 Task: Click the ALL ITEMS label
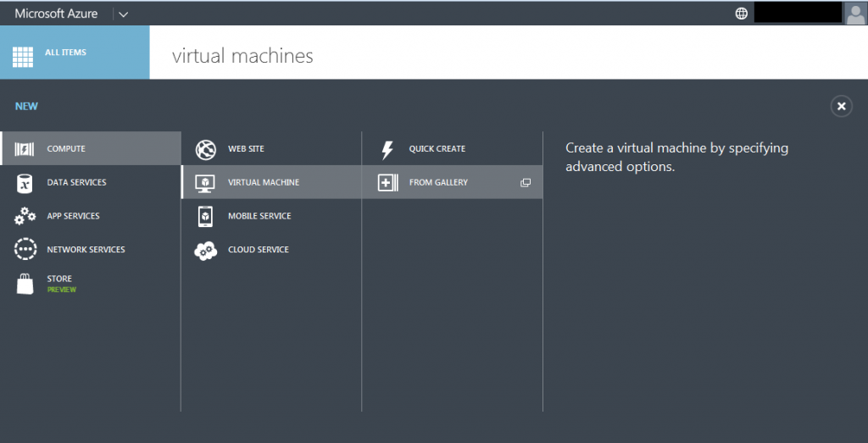pos(65,53)
